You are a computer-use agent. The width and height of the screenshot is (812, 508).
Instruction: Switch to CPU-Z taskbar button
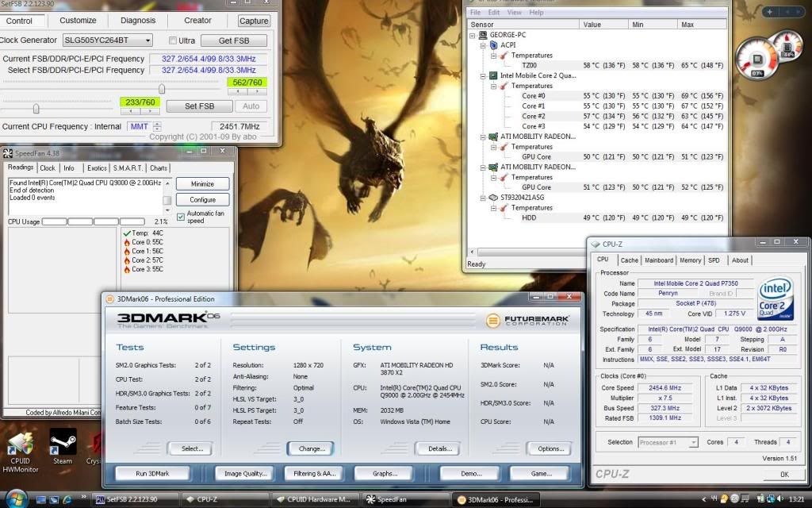click(x=224, y=500)
